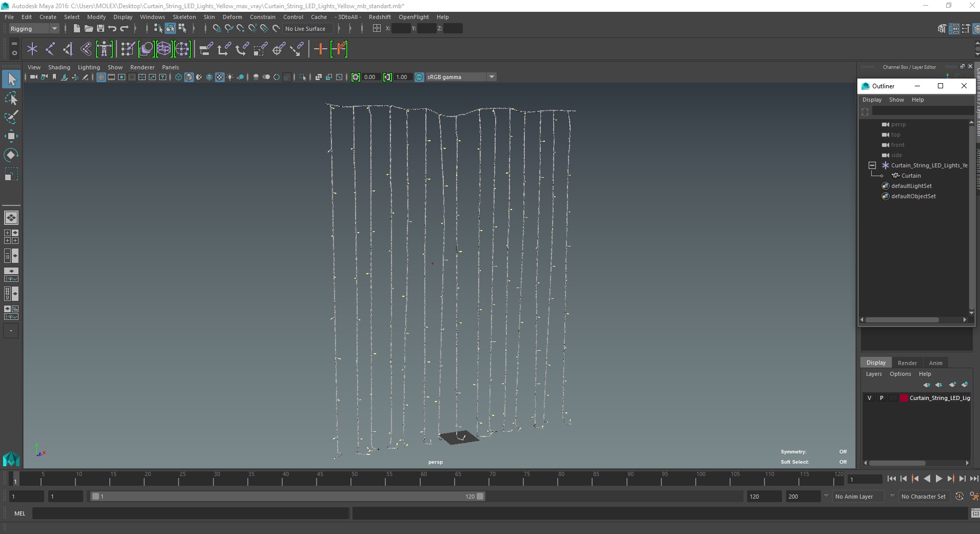
Task: Open the sRGB gamma dropdown
Action: tap(461, 77)
